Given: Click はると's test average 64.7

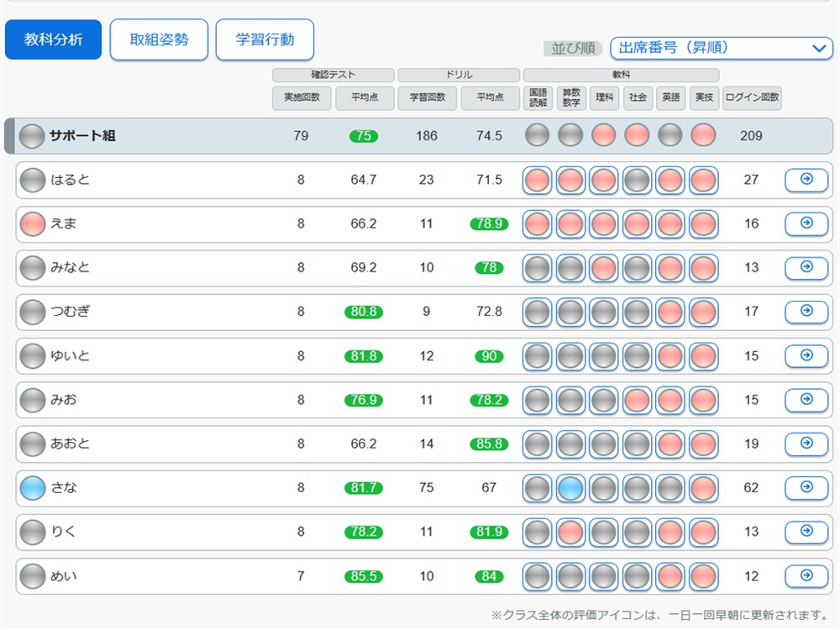Looking at the screenshot, I should [x=364, y=180].
